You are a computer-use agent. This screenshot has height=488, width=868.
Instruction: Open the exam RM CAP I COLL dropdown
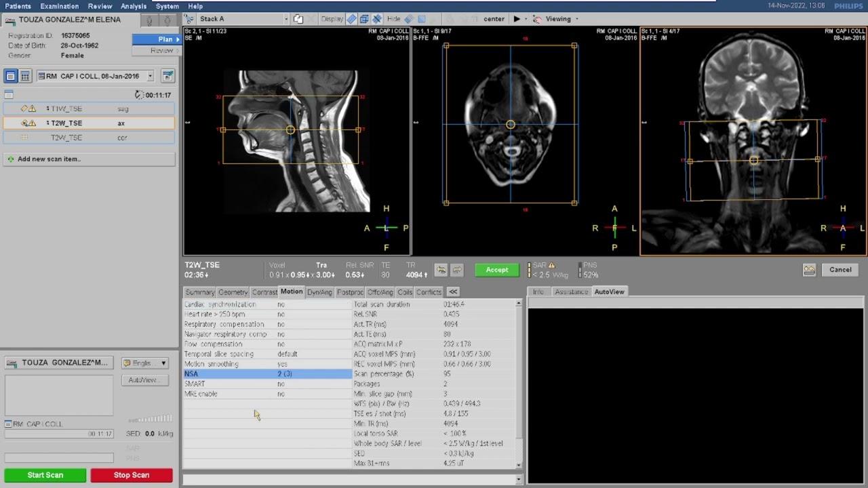coord(150,77)
